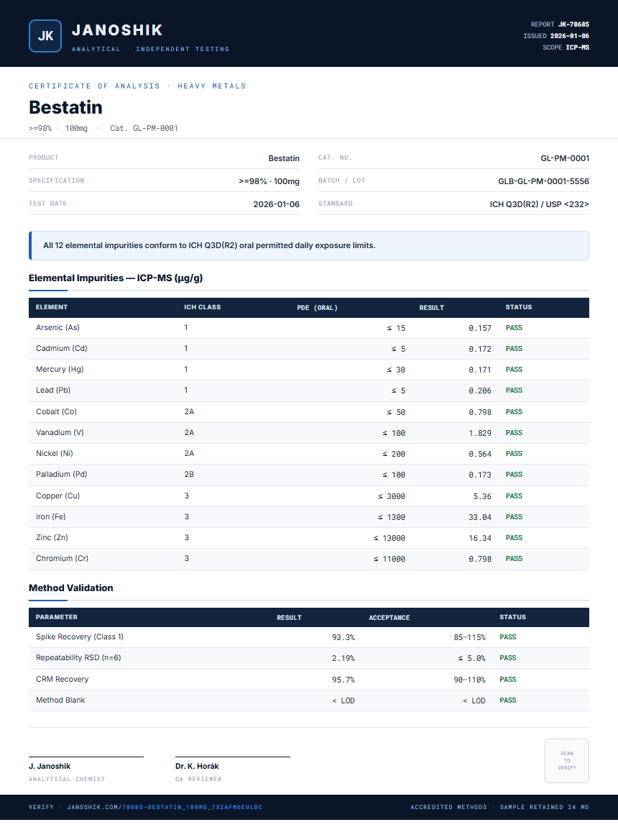Viewport: 618px width, 840px height.
Task: Select the issued date 2026-01-06 in header
Action: (569, 36)
